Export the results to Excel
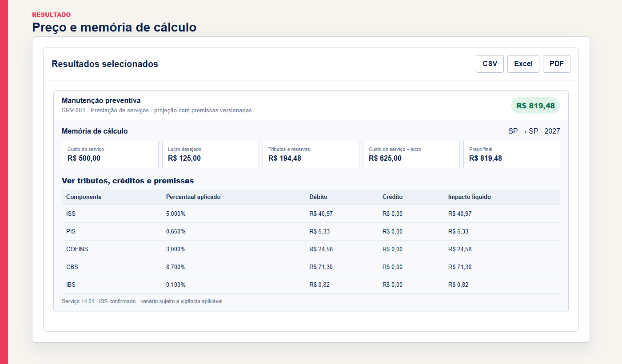This screenshot has width=622, height=364. click(523, 64)
